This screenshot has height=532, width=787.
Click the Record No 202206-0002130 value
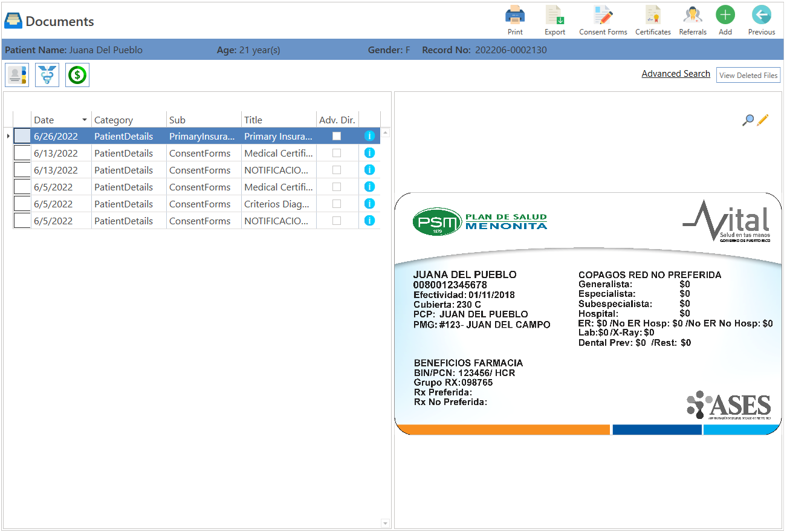pos(511,50)
